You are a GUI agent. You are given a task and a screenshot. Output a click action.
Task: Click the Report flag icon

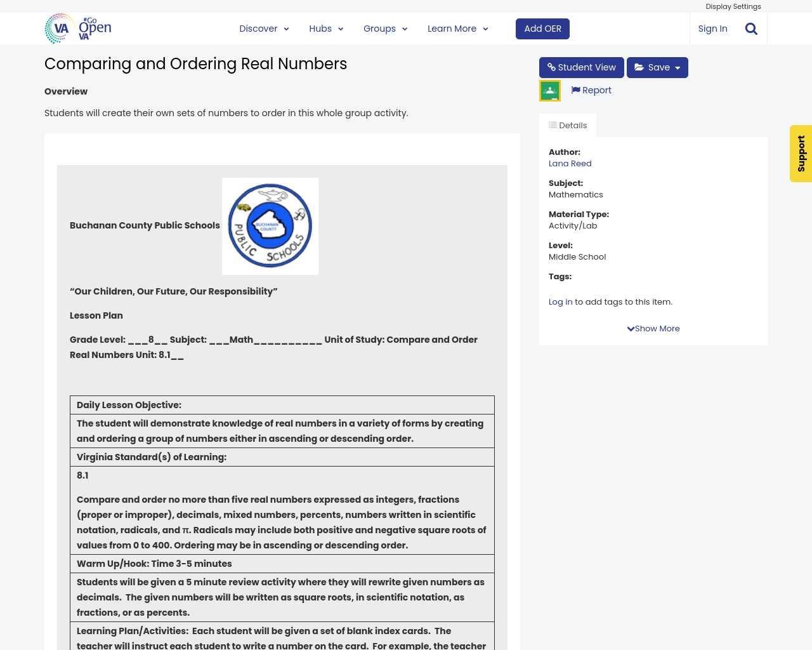[575, 90]
